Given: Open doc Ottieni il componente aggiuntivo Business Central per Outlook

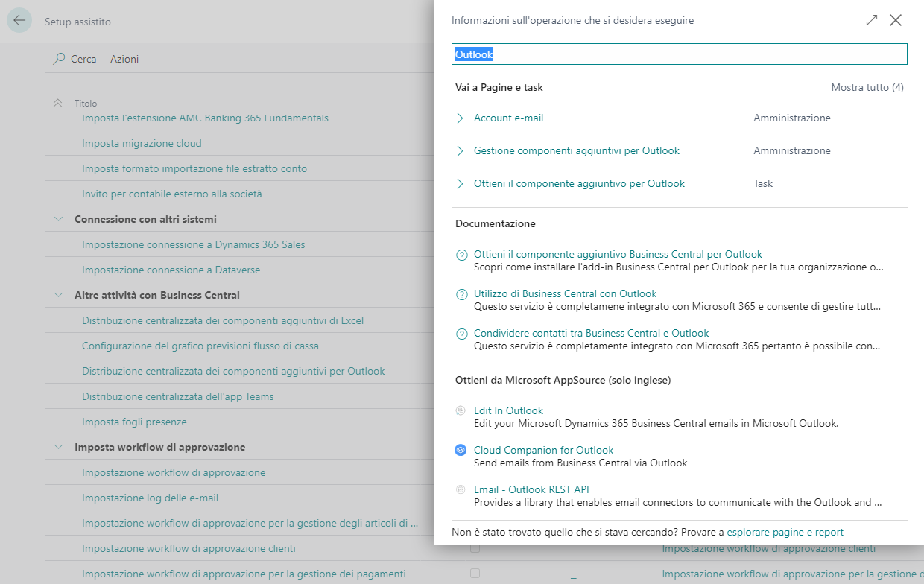Looking at the screenshot, I should [618, 254].
